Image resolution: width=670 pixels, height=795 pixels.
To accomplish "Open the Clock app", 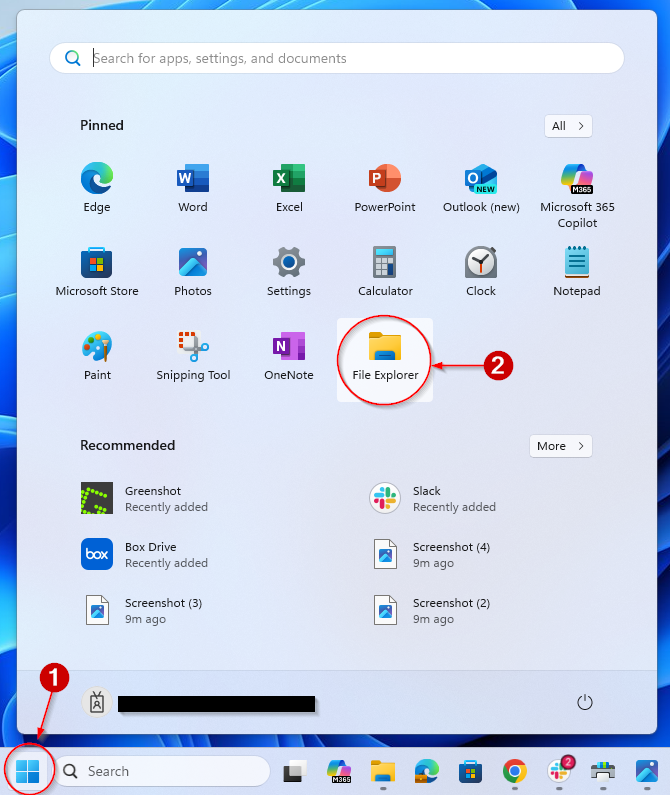I will coord(481,272).
